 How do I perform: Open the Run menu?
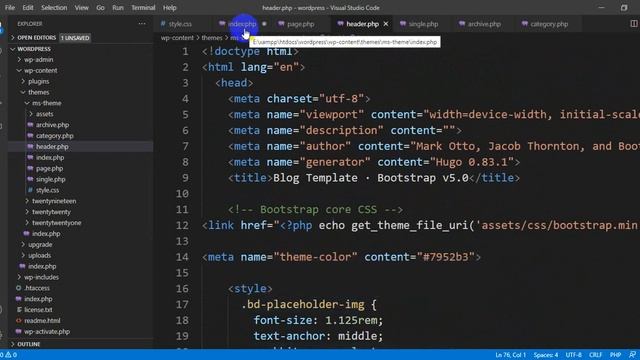118,8
